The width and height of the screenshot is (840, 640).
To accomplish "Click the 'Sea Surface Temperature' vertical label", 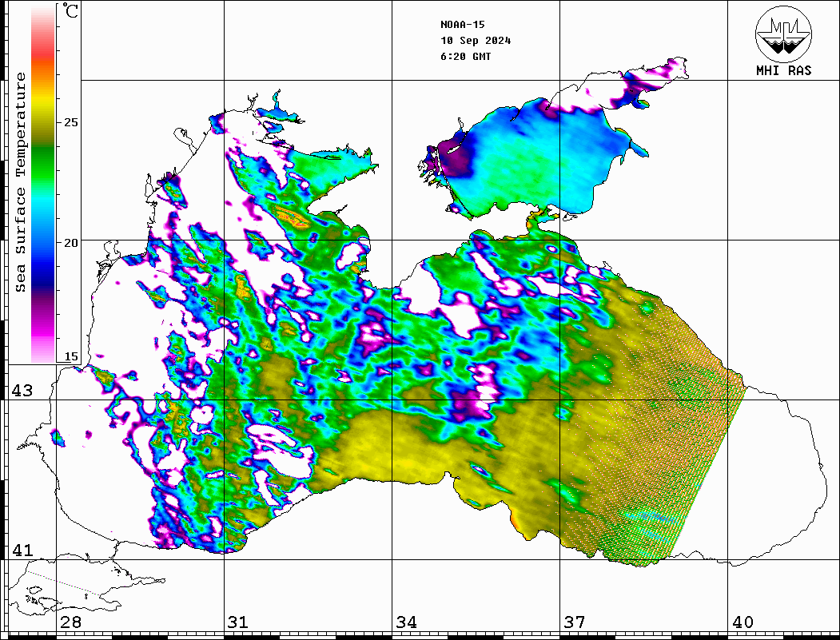I will [20, 182].
